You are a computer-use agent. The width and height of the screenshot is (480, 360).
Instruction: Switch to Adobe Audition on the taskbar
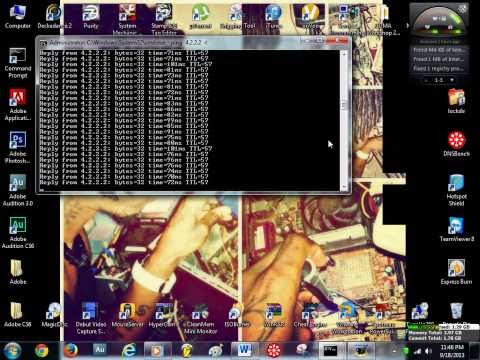pyautogui.click(x=100, y=351)
